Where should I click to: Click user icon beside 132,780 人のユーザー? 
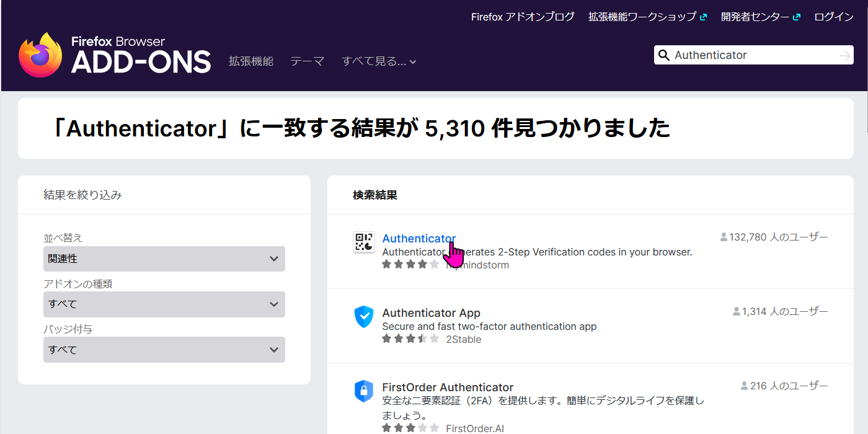(x=724, y=237)
